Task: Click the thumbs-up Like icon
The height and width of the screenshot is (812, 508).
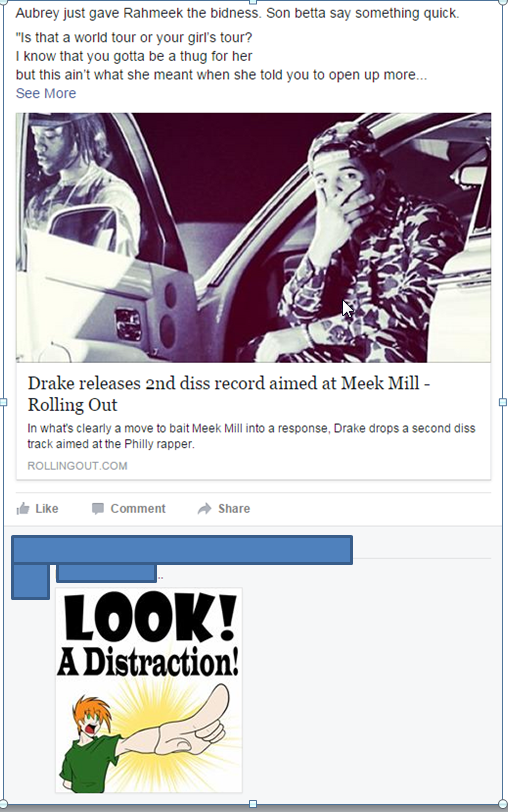Action: coord(23,509)
